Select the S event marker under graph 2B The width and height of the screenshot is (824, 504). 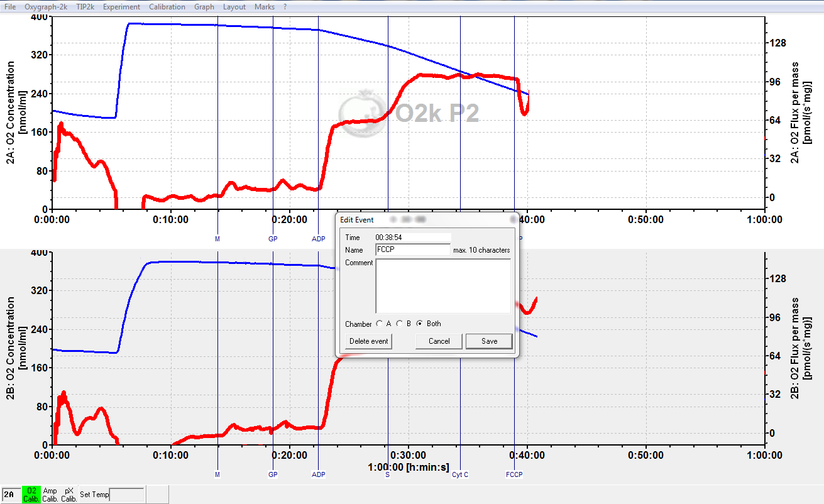[387, 474]
